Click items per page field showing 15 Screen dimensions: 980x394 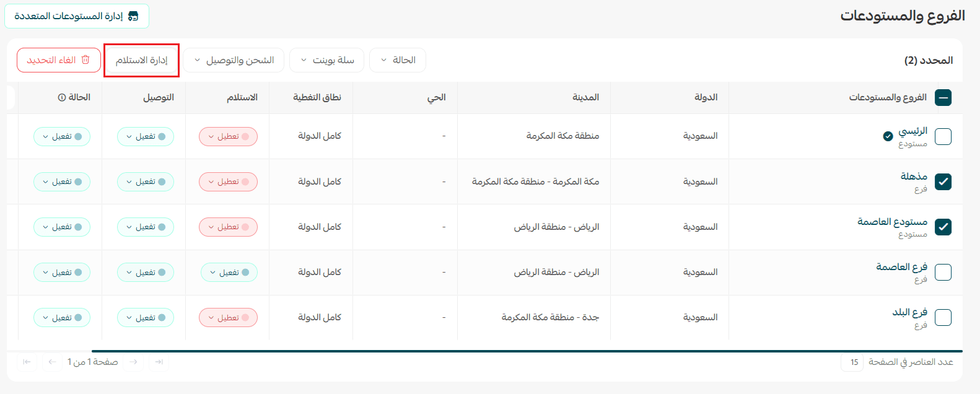[852, 362]
